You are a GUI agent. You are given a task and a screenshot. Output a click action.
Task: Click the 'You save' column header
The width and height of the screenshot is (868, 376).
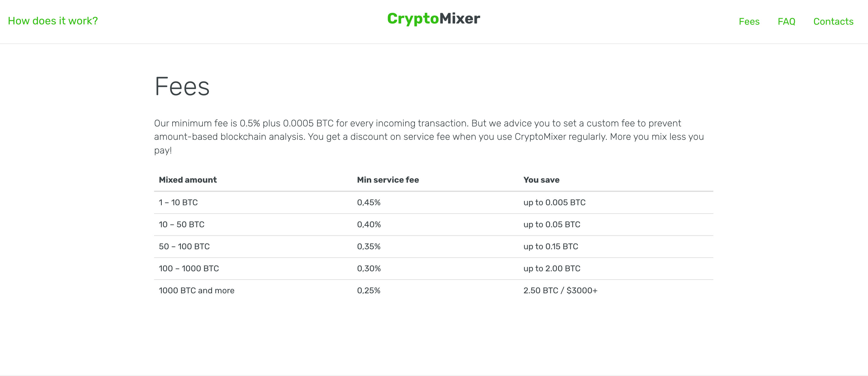tap(541, 180)
